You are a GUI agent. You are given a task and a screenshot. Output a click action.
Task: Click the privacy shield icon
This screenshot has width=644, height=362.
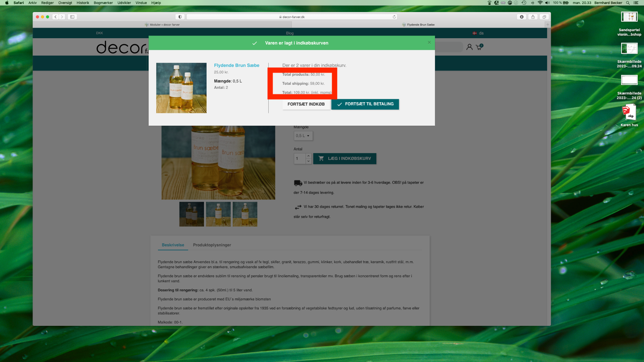tap(180, 17)
